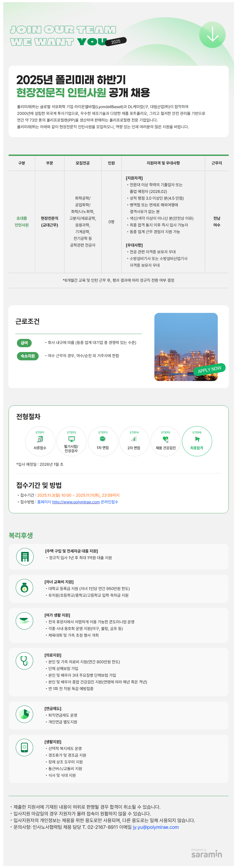237x868 pixels.
Task: Click the jy.yu@polymirae.com email link
Action: [x=155, y=827]
